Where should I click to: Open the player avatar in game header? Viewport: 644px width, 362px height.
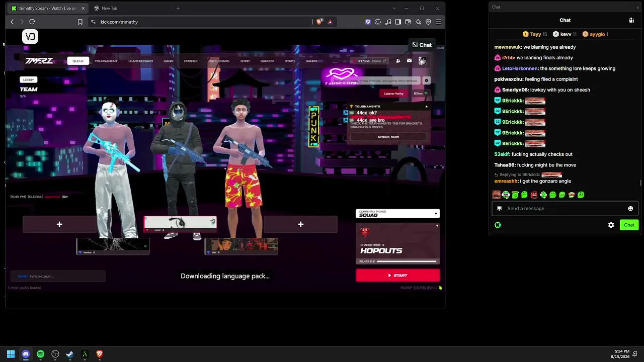422,61
